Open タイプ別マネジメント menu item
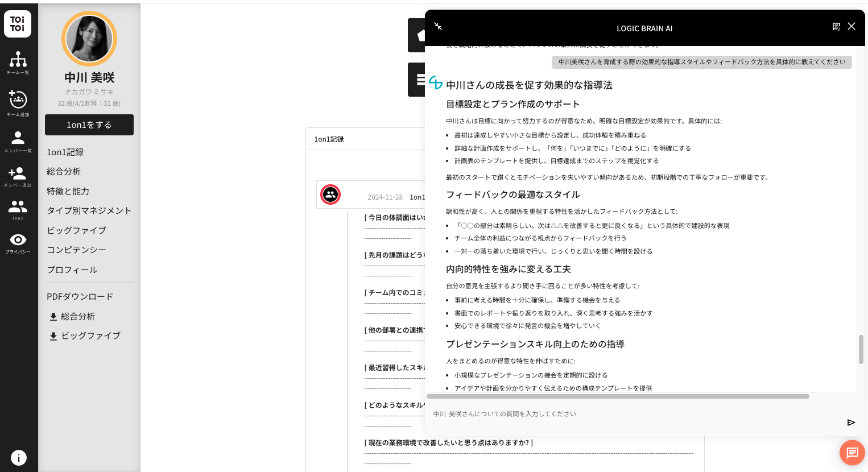868x472 pixels. click(89, 210)
